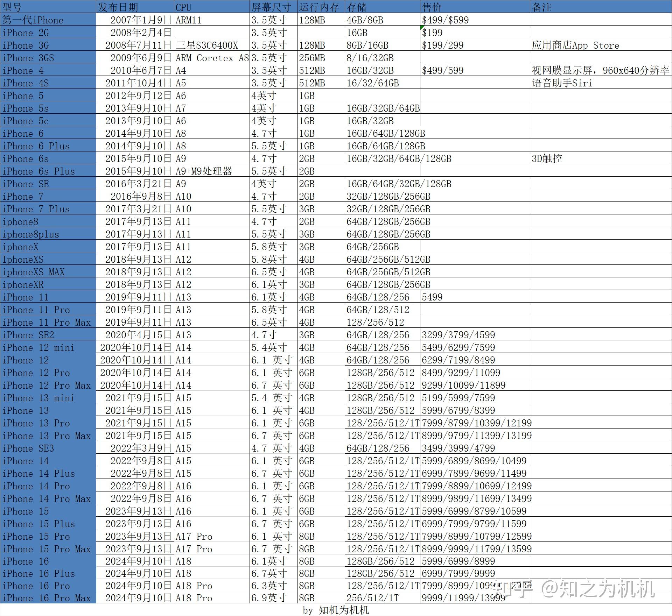Select the 型号 column header cell
This screenshot has height=616, width=672.
48,7
